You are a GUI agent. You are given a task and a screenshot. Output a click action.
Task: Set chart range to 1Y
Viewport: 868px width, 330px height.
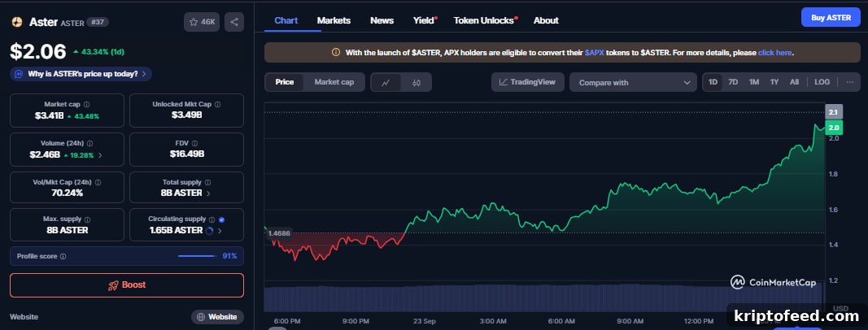point(774,82)
